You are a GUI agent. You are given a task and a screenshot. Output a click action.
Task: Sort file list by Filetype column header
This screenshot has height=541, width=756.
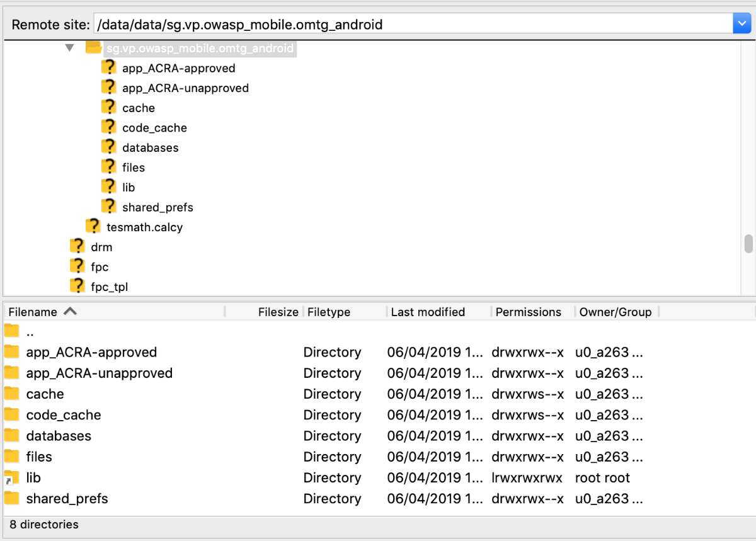(x=344, y=312)
